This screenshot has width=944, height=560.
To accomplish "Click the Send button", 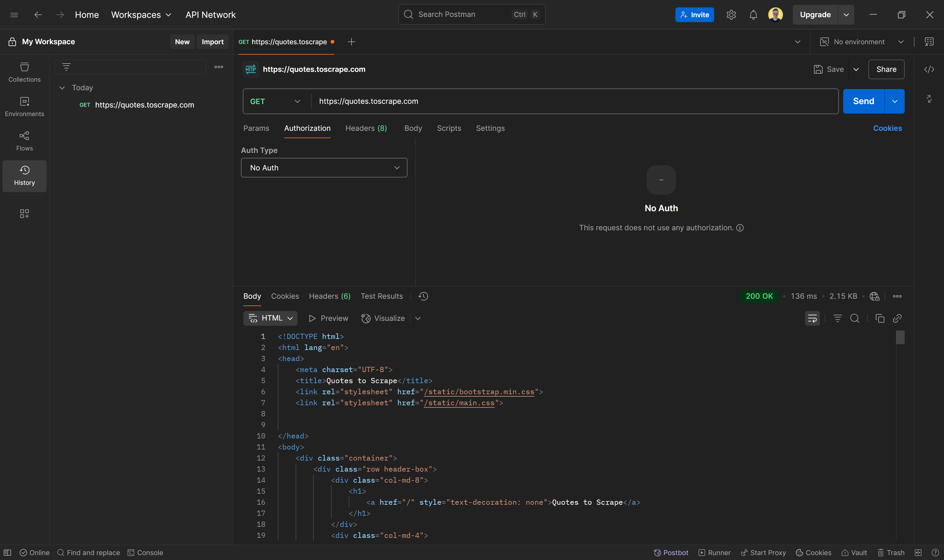I will (x=863, y=101).
